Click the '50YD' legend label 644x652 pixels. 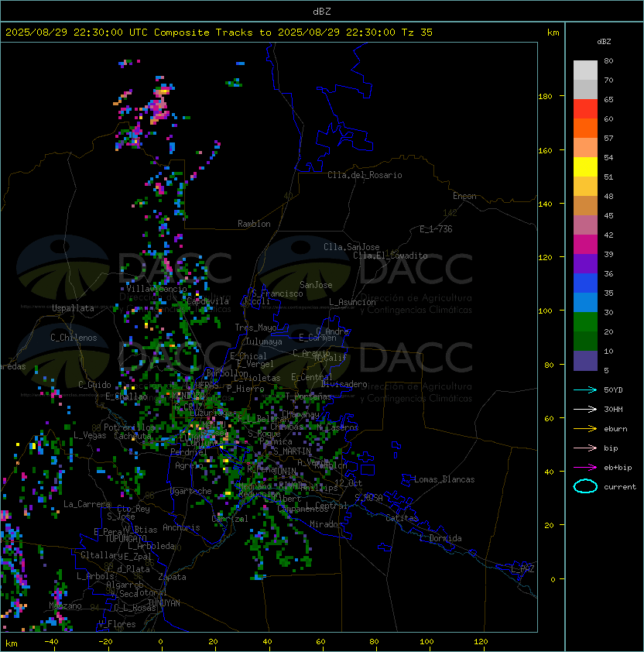click(613, 390)
